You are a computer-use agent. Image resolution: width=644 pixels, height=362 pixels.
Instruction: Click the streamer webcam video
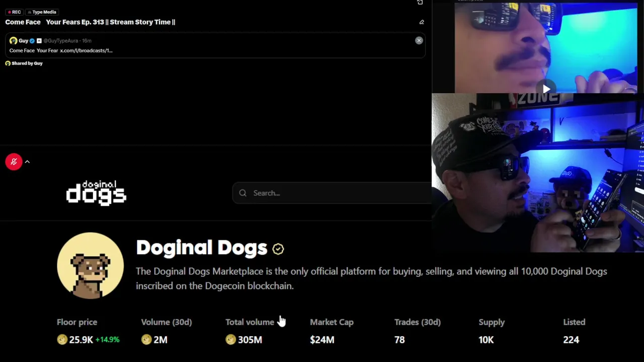[x=537, y=173]
